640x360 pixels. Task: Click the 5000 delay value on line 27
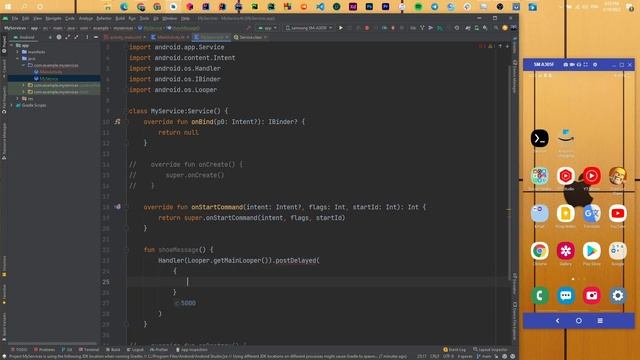[x=188, y=303]
